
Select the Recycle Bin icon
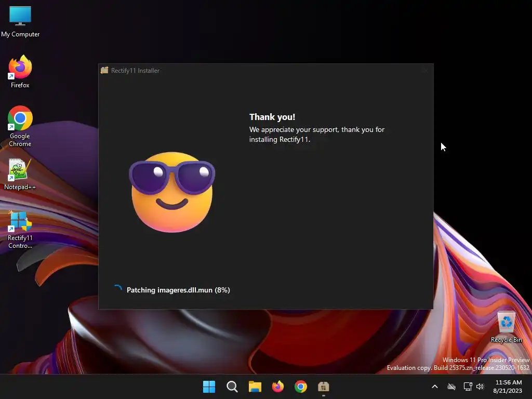pyautogui.click(x=506, y=327)
